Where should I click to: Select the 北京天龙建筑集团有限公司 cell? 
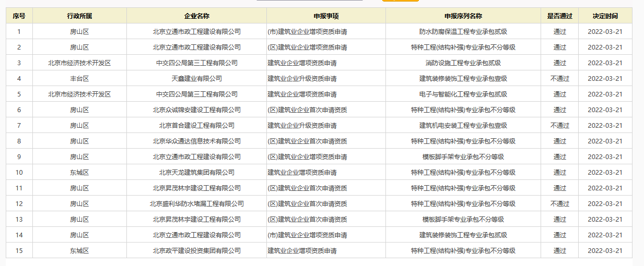pos(196,173)
